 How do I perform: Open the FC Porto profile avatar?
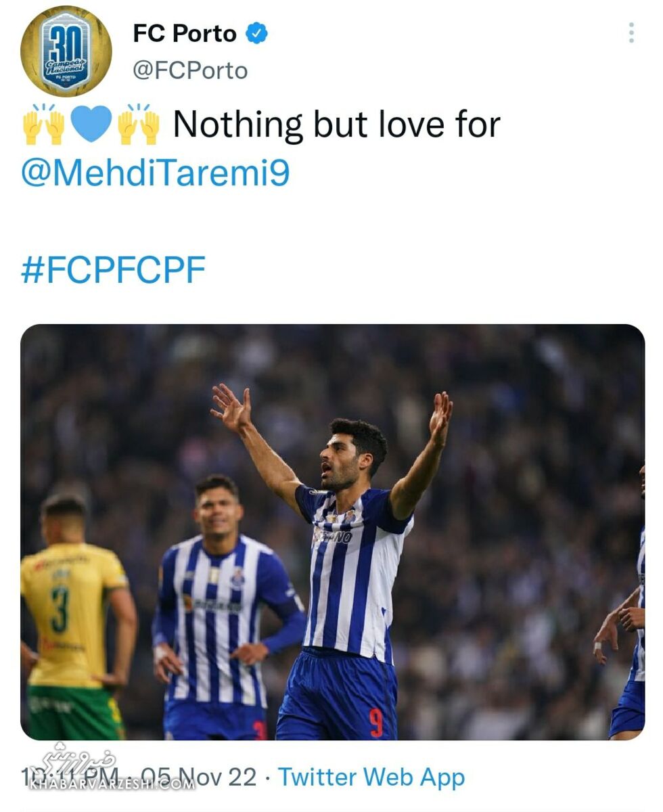(x=66, y=51)
